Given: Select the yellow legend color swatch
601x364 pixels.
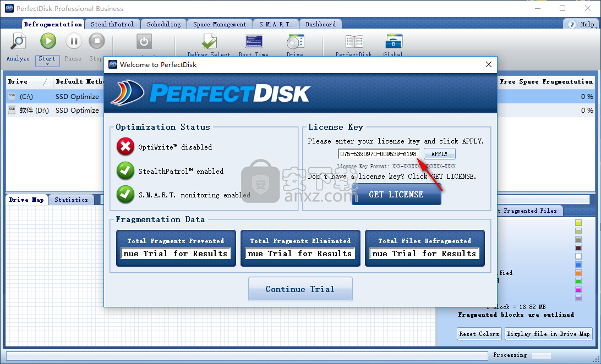Looking at the screenshot, I should click(578, 223).
